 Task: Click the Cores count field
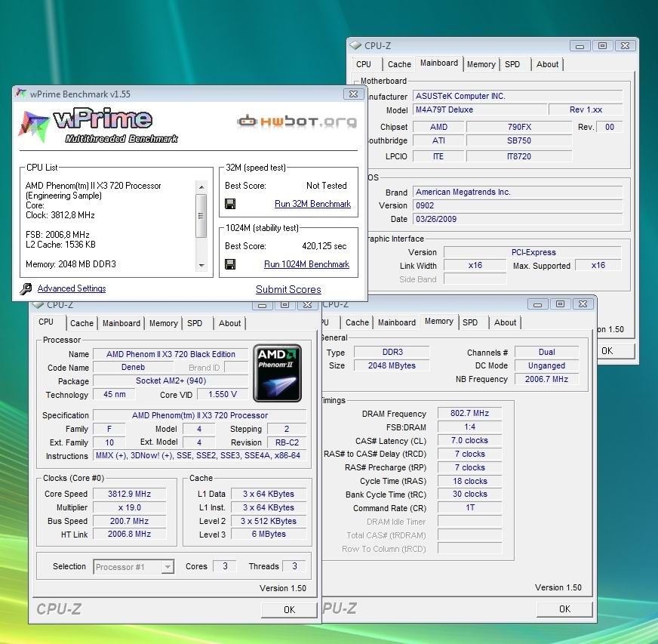coord(225,566)
